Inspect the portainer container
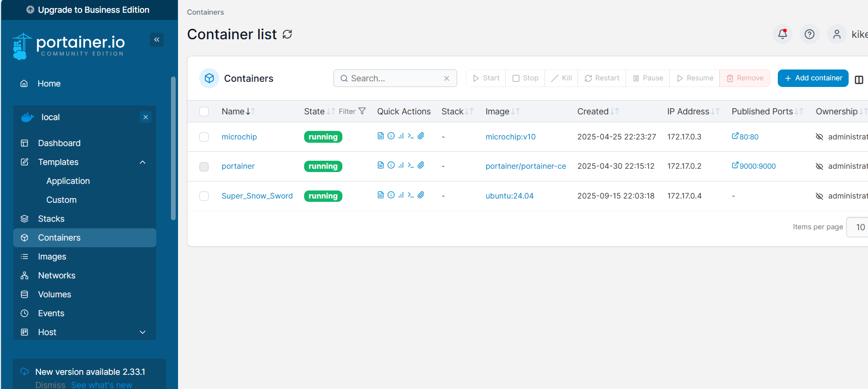The height and width of the screenshot is (389, 868). click(391, 165)
